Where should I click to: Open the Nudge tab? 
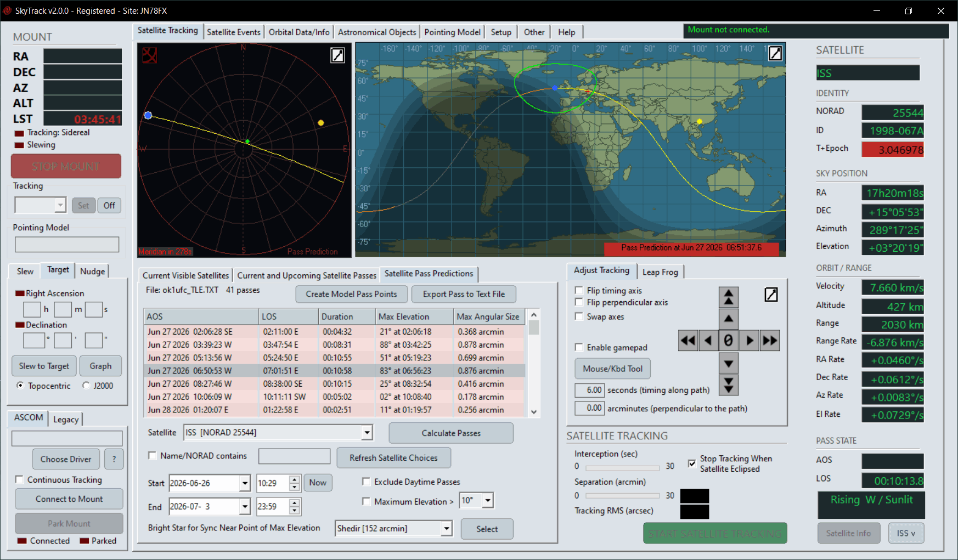coord(92,271)
